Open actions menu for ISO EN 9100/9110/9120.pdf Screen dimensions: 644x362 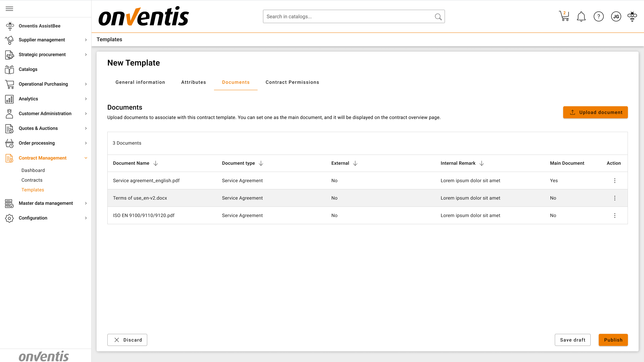(615, 215)
